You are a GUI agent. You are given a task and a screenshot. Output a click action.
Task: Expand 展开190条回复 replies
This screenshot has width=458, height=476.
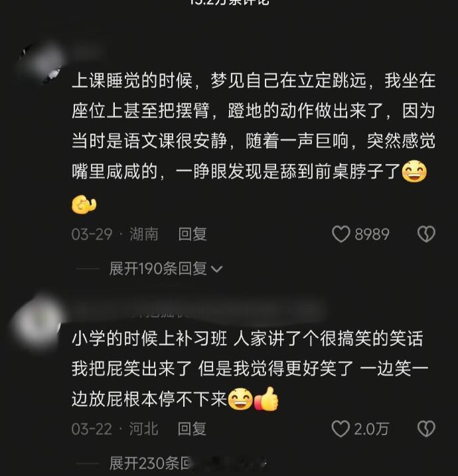[165, 269]
